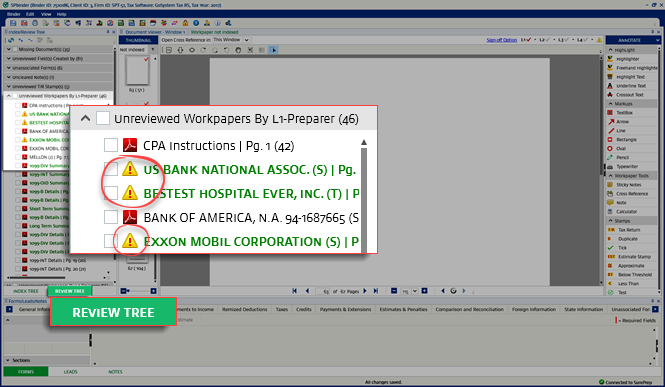Check the Missing Document(s) checkbox
This screenshot has height=387, width=665.
point(15,50)
